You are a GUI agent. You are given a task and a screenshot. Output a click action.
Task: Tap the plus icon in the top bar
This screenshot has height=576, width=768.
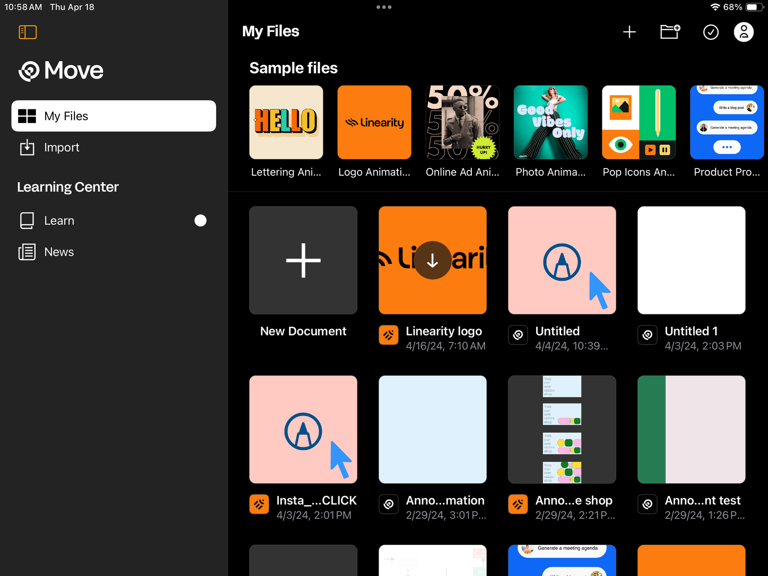(629, 32)
